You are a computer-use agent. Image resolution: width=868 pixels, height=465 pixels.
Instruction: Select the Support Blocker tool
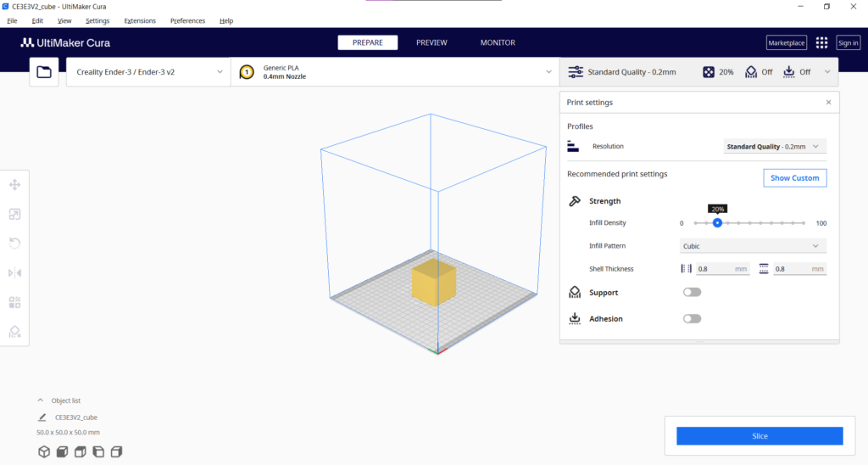(x=15, y=332)
